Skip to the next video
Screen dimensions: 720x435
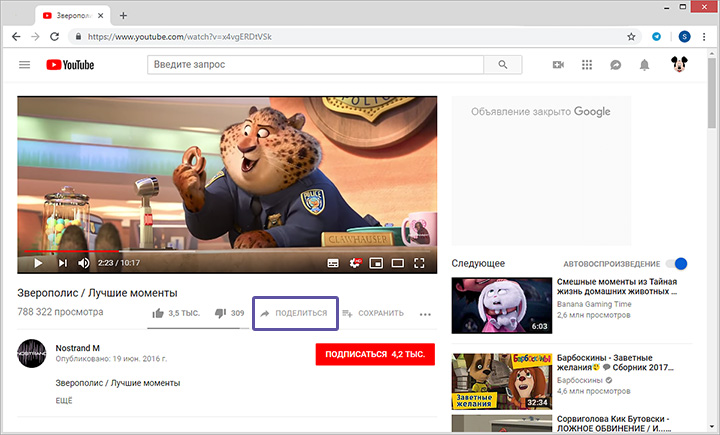[63, 263]
